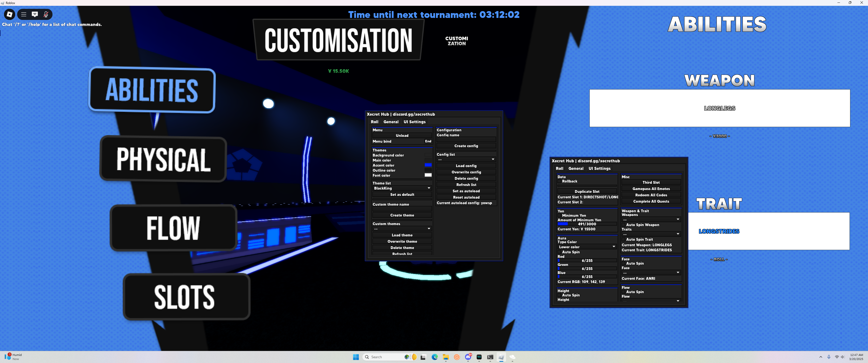Open the Weapons dropdown

point(651,220)
